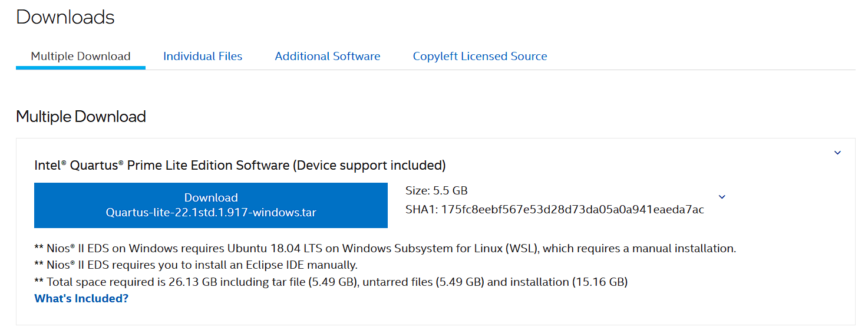Click the Downloads page heading
868x333 pixels.
coord(65,17)
